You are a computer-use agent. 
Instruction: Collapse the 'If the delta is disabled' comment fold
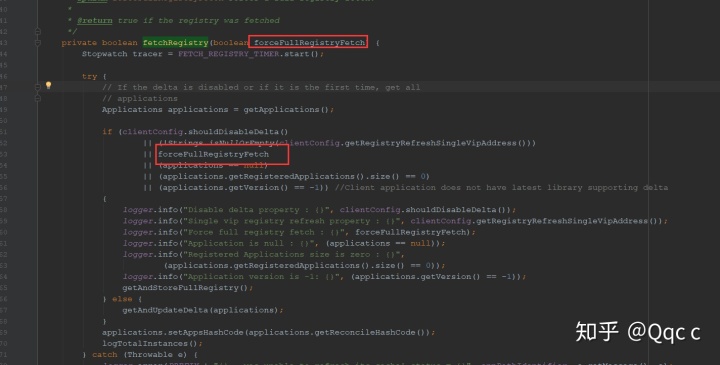tap(38, 87)
